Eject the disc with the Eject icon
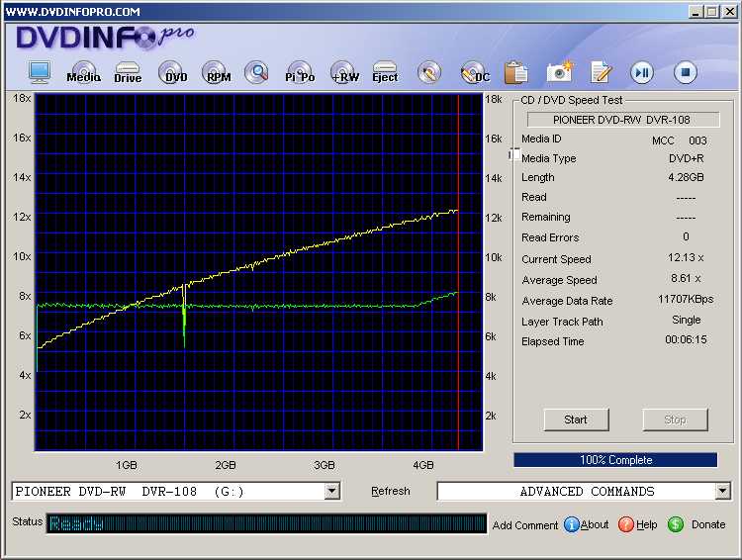Viewport: 742px width, 560px height. 385,73
